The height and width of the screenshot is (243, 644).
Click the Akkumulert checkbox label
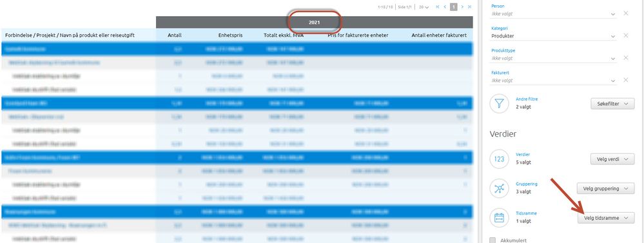(x=513, y=240)
